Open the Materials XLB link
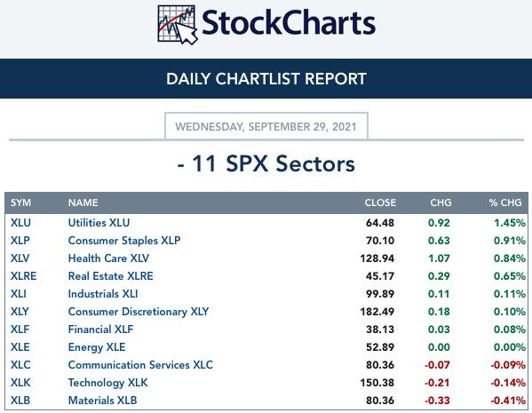 (102, 401)
